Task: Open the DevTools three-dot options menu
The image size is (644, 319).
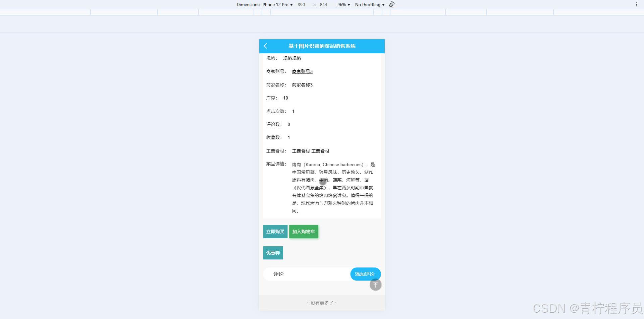Action: pos(637,4)
